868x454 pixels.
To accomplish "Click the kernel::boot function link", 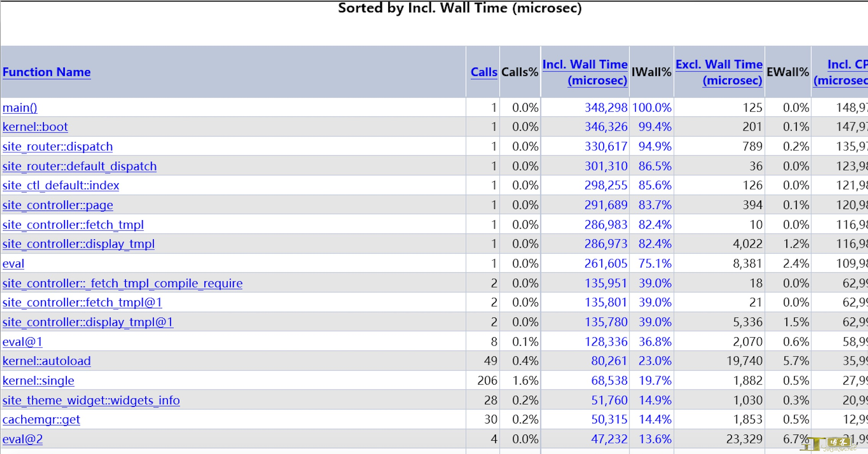I will (35, 127).
